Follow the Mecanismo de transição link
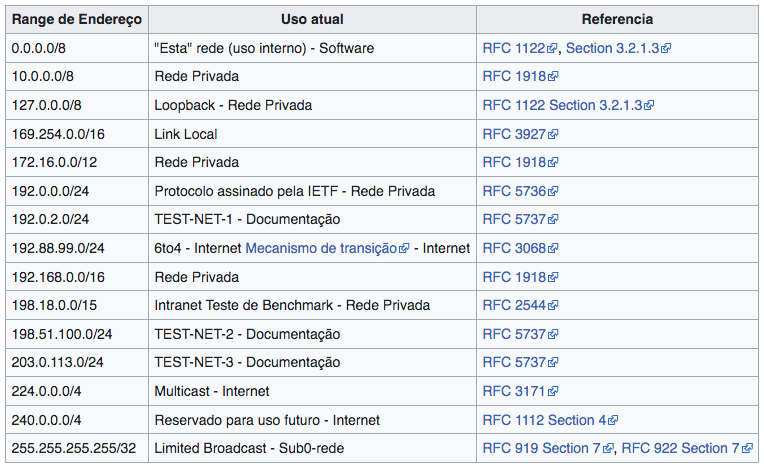764x468 pixels. [x=321, y=248]
